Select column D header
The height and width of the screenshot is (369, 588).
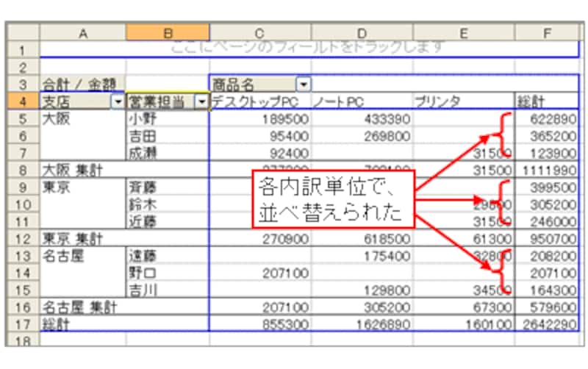tap(362, 32)
